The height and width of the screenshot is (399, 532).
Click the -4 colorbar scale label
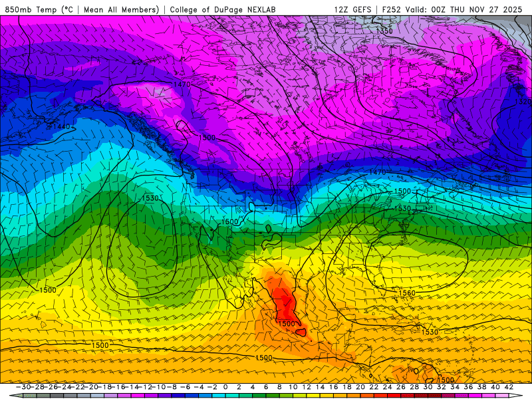pyautogui.click(x=199, y=387)
